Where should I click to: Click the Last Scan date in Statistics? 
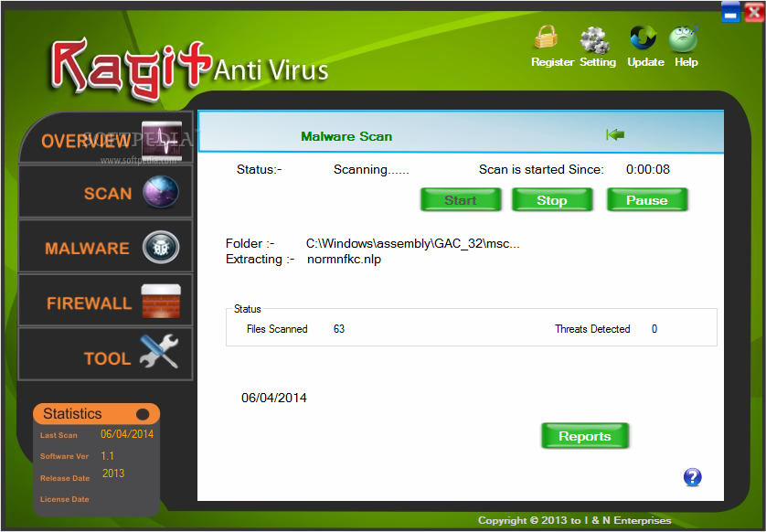[127, 434]
